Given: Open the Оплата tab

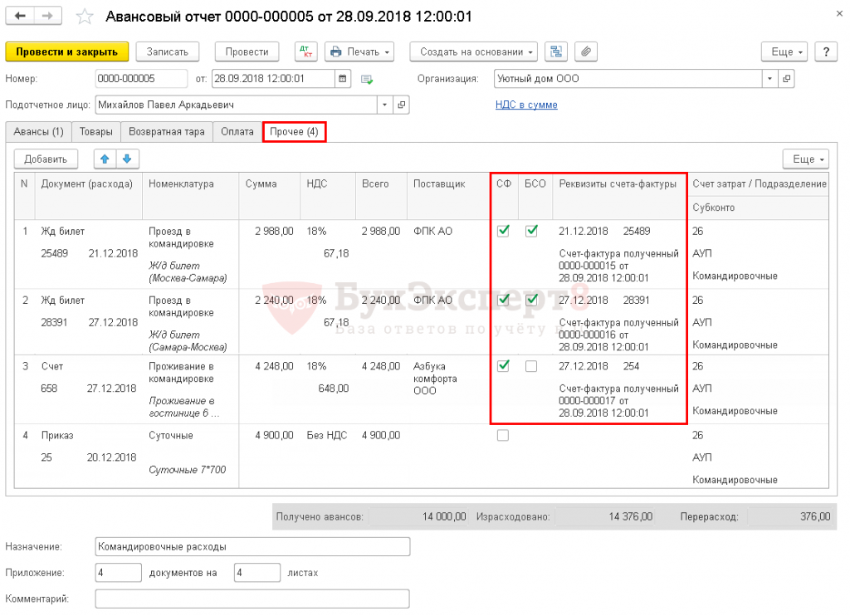Looking at the screenshot, I should pyautogui.click(x=237, y=132).
